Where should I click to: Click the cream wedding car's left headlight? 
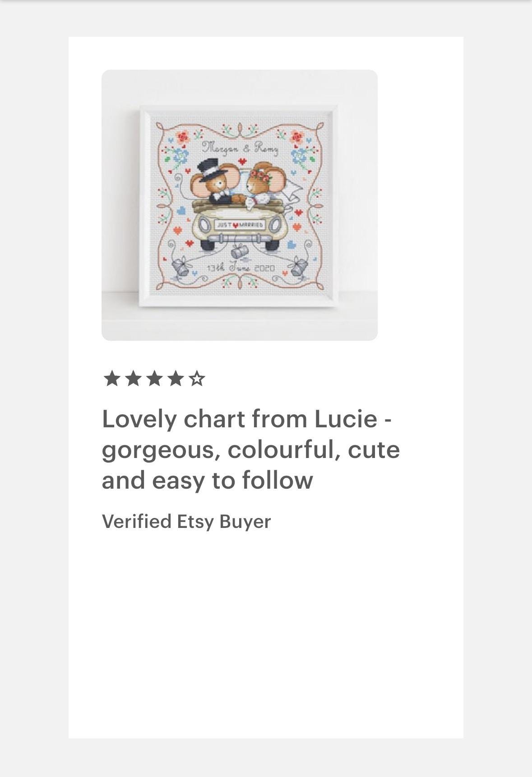[x=205, y=224]
